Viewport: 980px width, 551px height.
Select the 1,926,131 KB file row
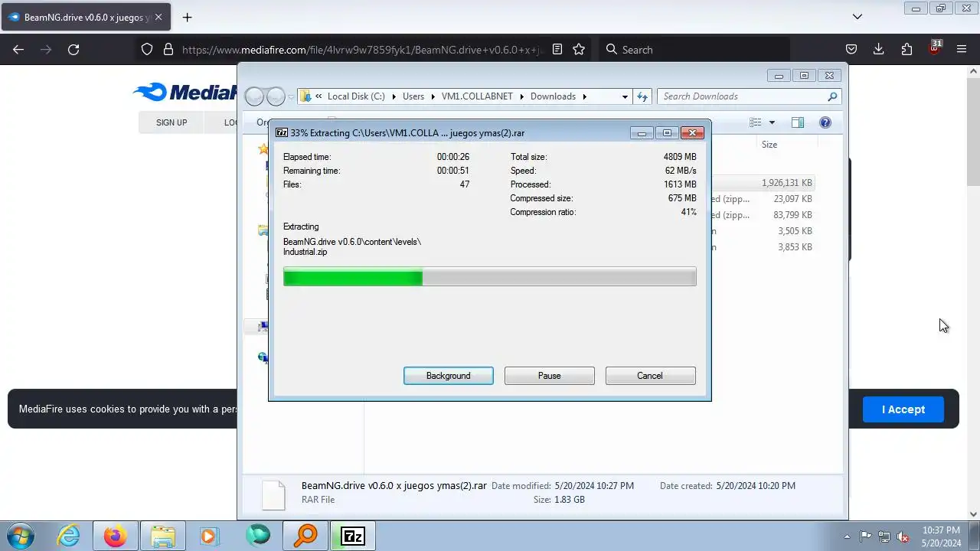coord(763,183)
